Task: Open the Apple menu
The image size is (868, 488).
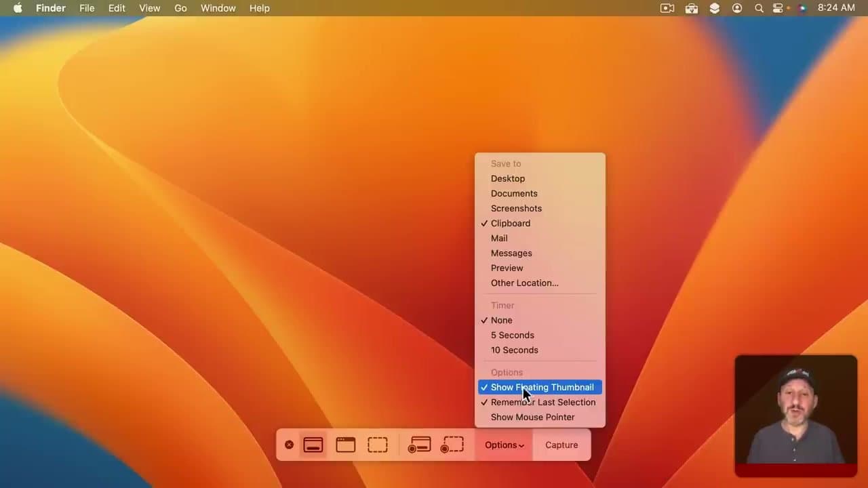Action: [18, 8]
